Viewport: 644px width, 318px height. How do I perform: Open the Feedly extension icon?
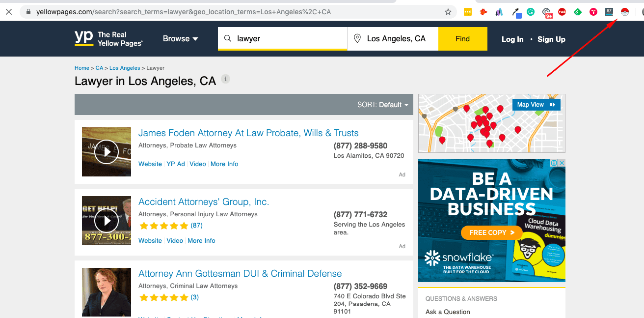click(x=577, y=11)
